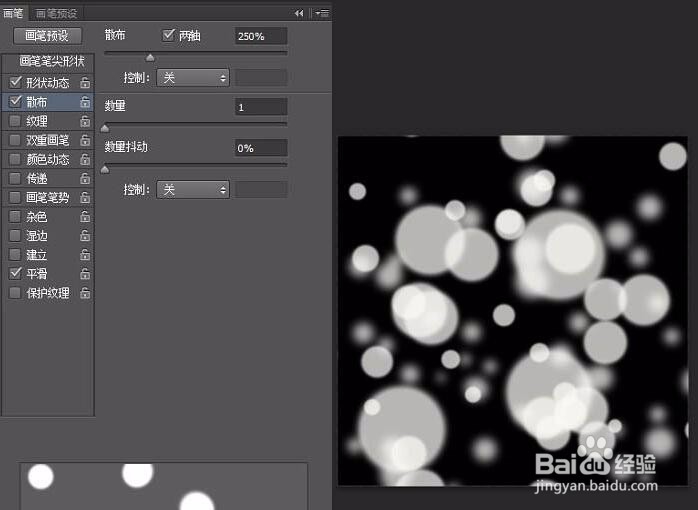Enable the 湿边 checkbox
The width and height of the screenshot is (698, 510).
point(15,236)
